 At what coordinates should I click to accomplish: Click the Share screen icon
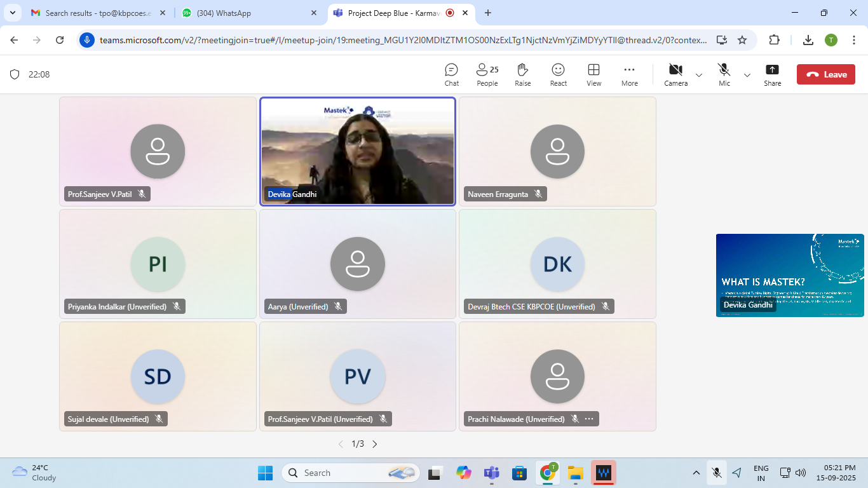[x=772, y=74]
